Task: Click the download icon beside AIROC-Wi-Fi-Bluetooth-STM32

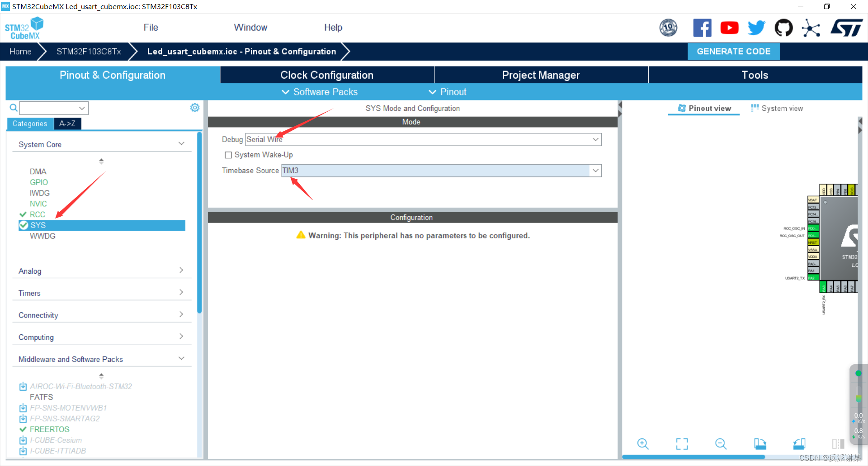Action: pos(23,386)
